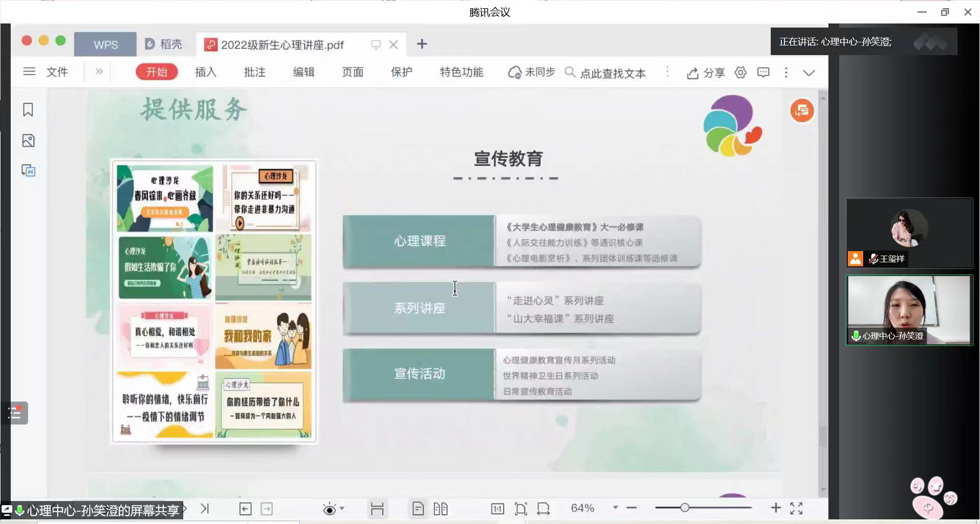Click the zoom slider handle
980x524 pixels.
click(684, 508)
